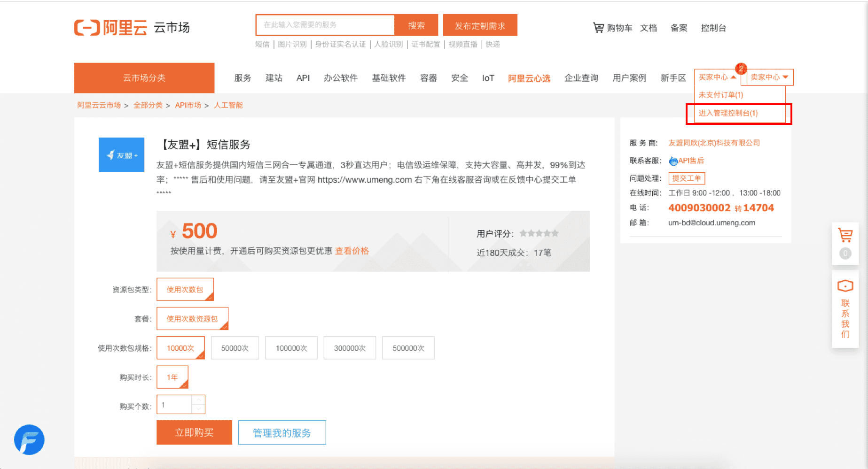Click the 查看价格 link
The image size is (868, 469).
(352, 251)
